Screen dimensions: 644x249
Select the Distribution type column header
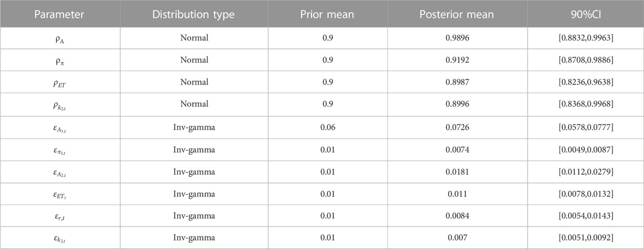click(x=194, y=14)
